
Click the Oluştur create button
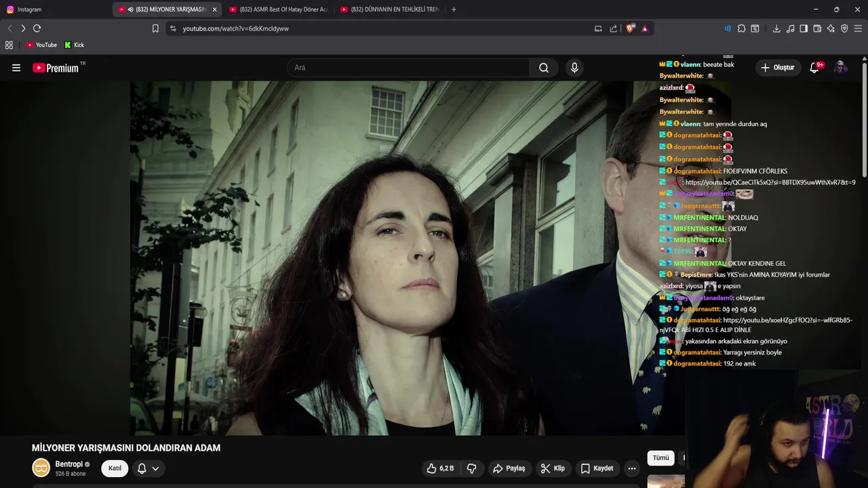[x=778, y=68]
